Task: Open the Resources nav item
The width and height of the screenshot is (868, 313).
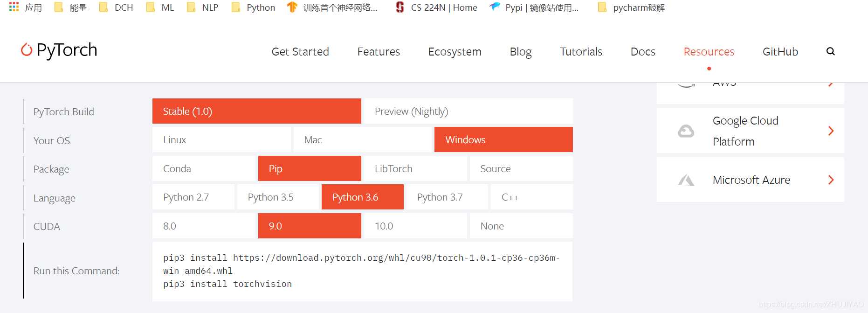Action: (x=709, y=51)
